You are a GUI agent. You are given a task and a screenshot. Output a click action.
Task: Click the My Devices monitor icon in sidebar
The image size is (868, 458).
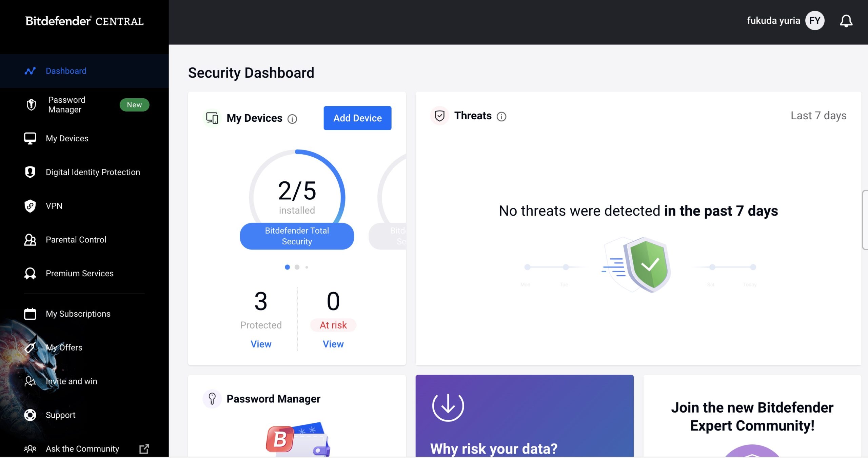(30, 138)
